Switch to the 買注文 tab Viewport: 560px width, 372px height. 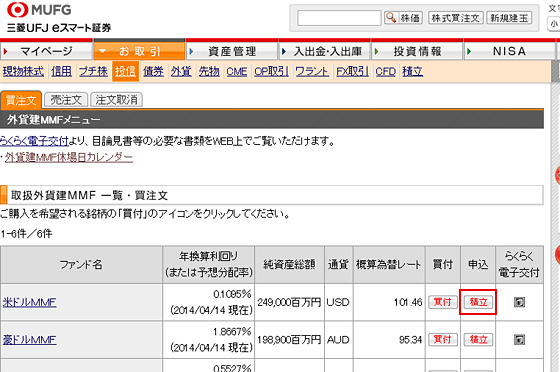[x=21, y=100]
